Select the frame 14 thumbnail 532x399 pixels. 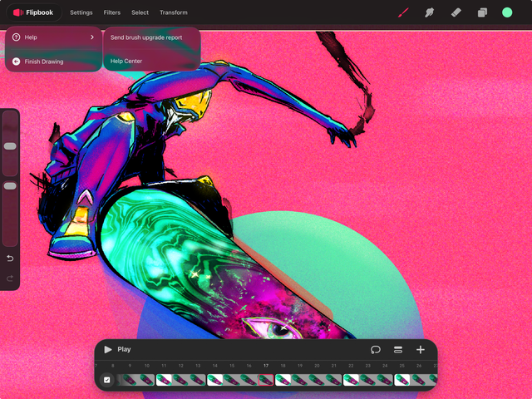(x=215, y=380)
